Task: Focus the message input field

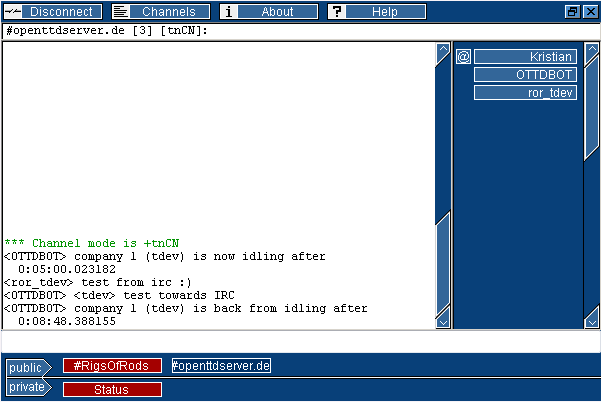Action: 300,342
